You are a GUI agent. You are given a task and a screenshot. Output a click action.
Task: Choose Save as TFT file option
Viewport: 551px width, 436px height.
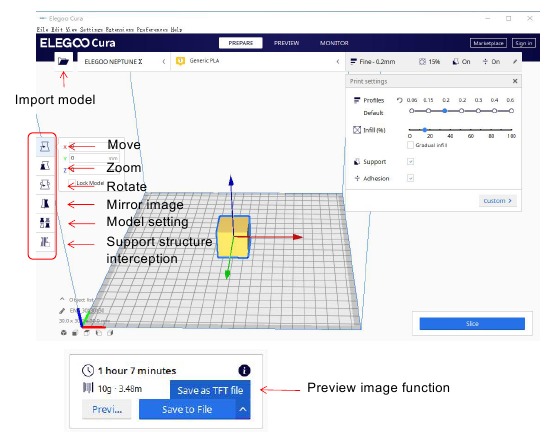tap(210, 390)
